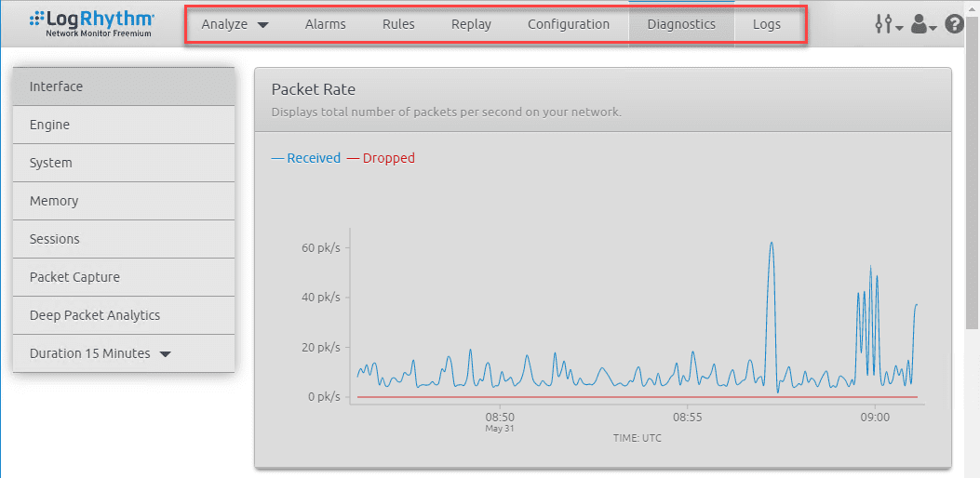Select the Diagnostics tab
This screenshot has width=980, height=478.
tap(681, 24)
